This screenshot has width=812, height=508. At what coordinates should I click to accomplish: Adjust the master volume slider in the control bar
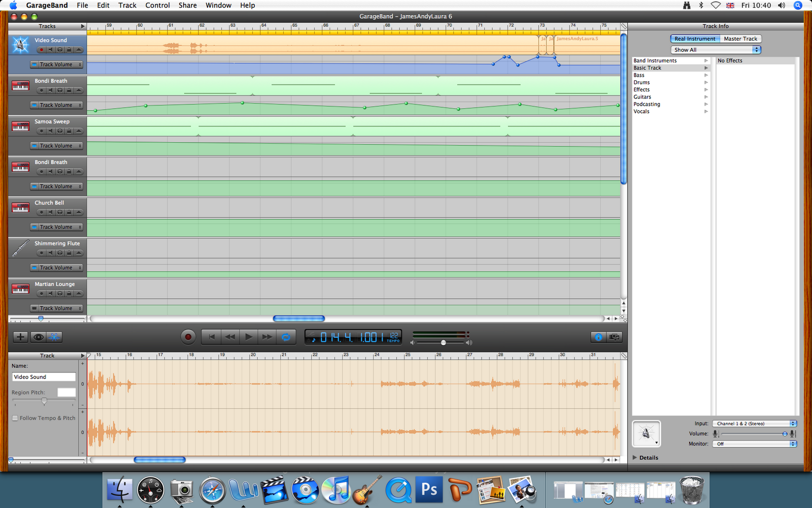point(443,342)
